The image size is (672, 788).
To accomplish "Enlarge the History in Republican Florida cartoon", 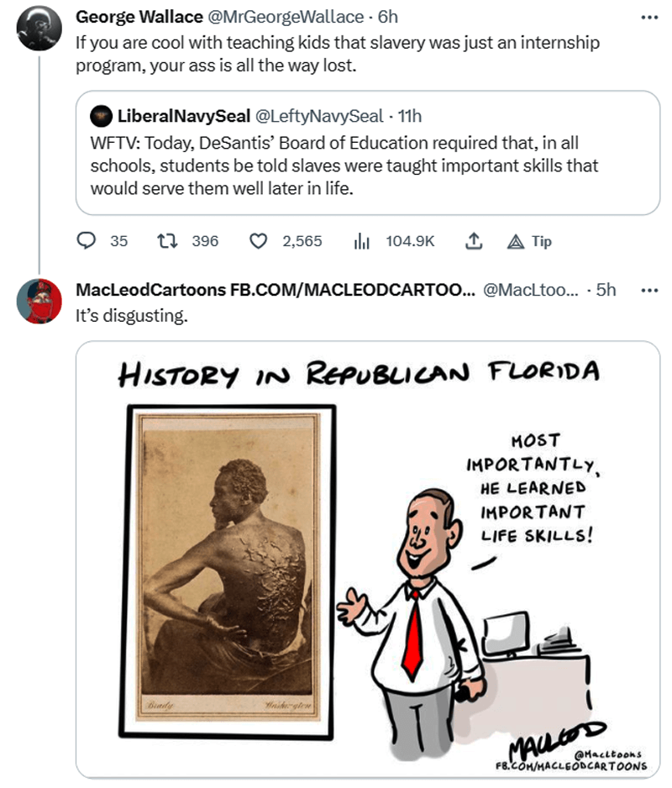I will click(367, 559).
